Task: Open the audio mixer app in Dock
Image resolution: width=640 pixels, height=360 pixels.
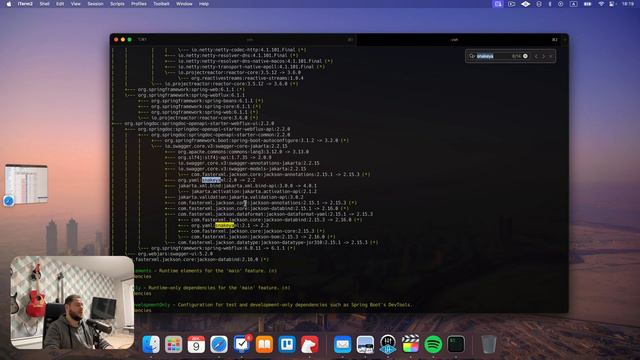Action: (388, 344)
